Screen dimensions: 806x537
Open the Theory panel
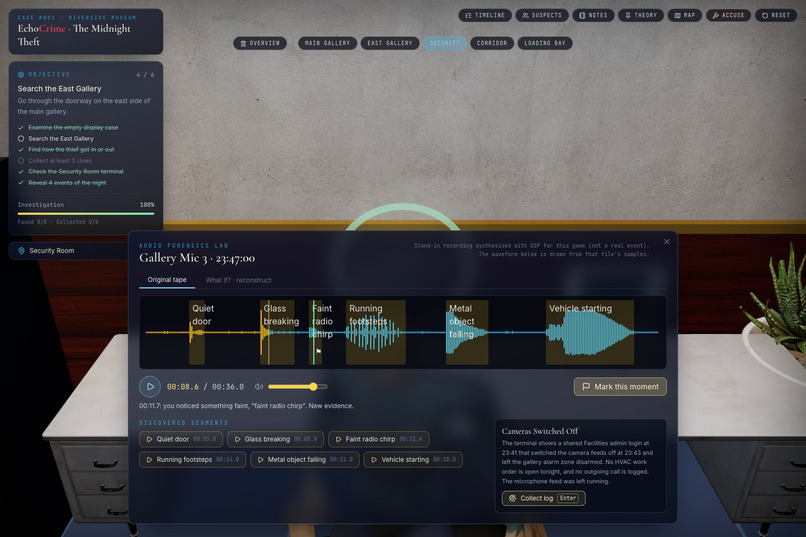point(641,15)
